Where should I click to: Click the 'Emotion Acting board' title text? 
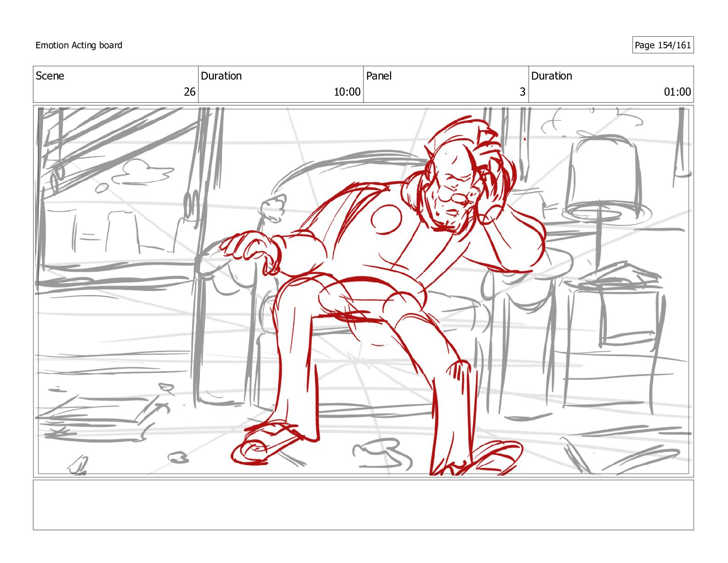click(x=79, y=45)
